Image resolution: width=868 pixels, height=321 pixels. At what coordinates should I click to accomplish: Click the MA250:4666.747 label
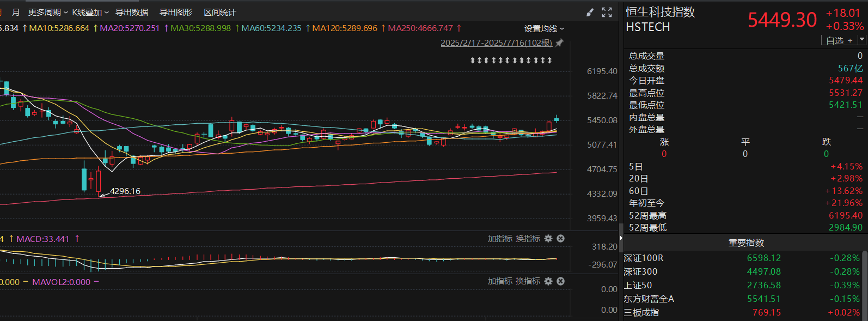[420, 28]
